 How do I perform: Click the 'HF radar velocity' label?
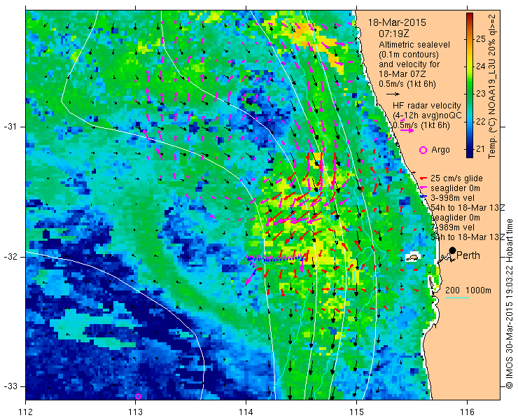pyautogui.click(x=426, y=106)
